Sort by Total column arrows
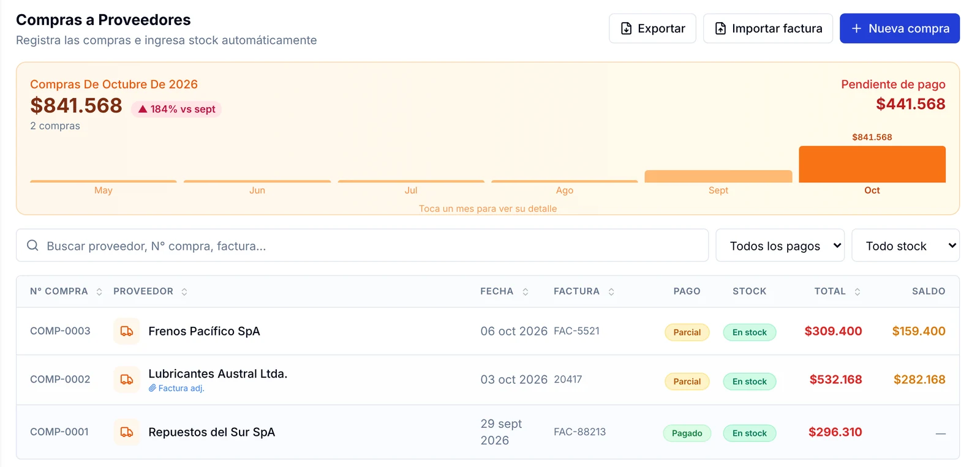The image size is (980, 467). (x=858, y=292)
